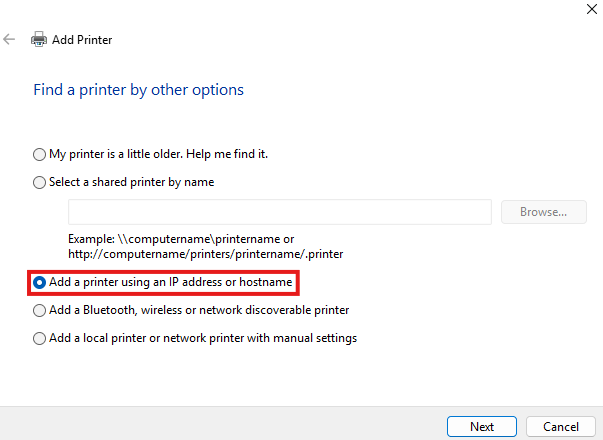Image resolution: width=603 pixels, height=440 pixels.
Task: Click the Example computername path text
Action: point(206,247)
